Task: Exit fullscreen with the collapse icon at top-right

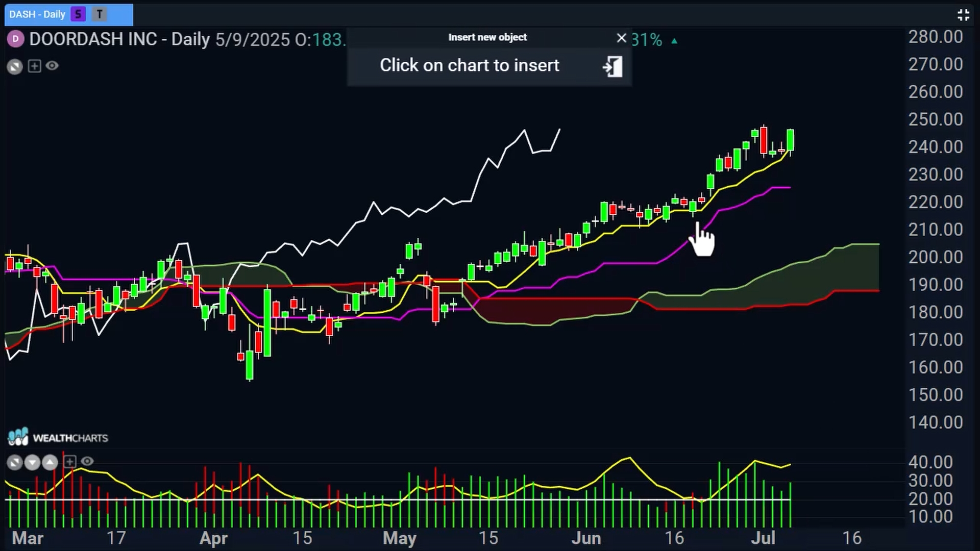Action: [x=963, y=15]
